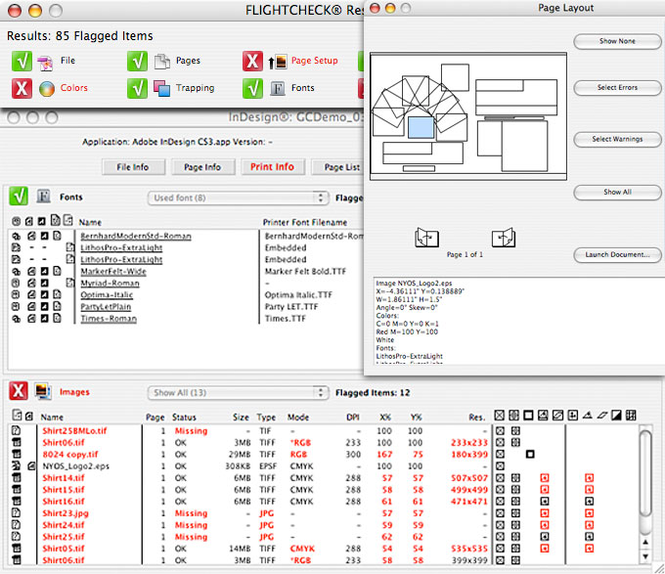Click the Status column header in Images
665x574 pixels.
pyautogui.click(x=184, y=417)
